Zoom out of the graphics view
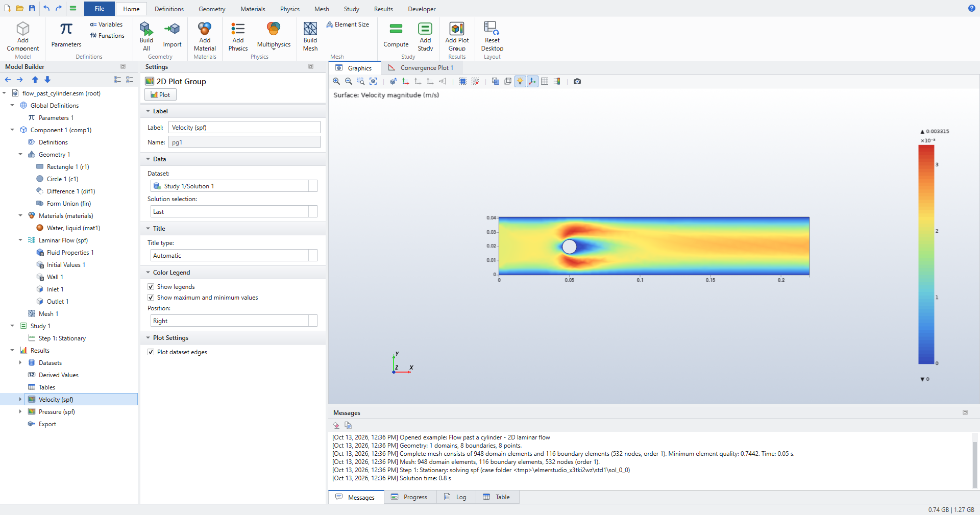980x515 pixels. 349,81
